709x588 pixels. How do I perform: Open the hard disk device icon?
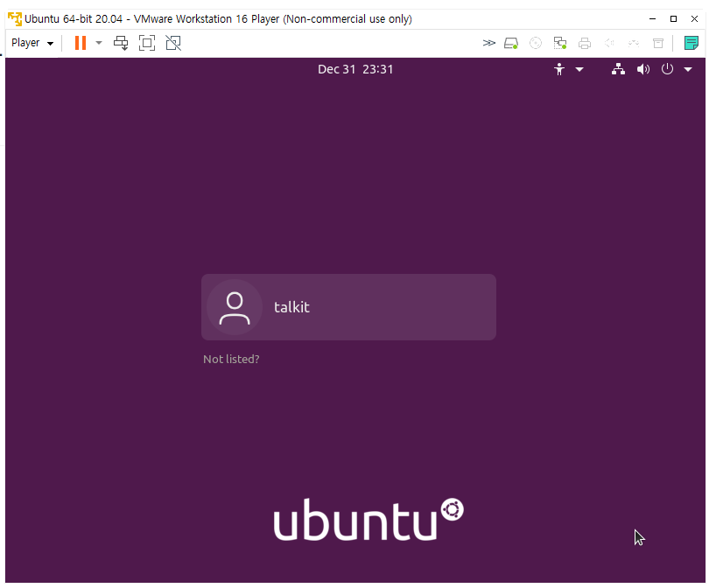[x=511, y=43]
